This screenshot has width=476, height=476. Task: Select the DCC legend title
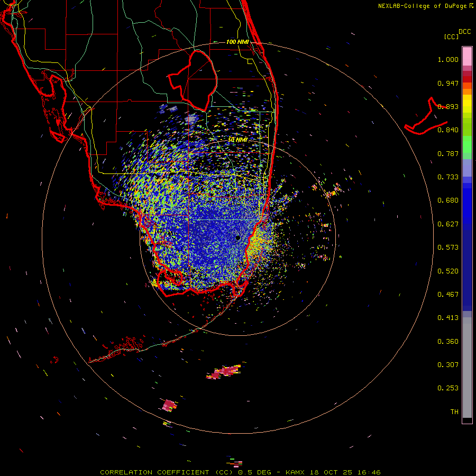464,32
